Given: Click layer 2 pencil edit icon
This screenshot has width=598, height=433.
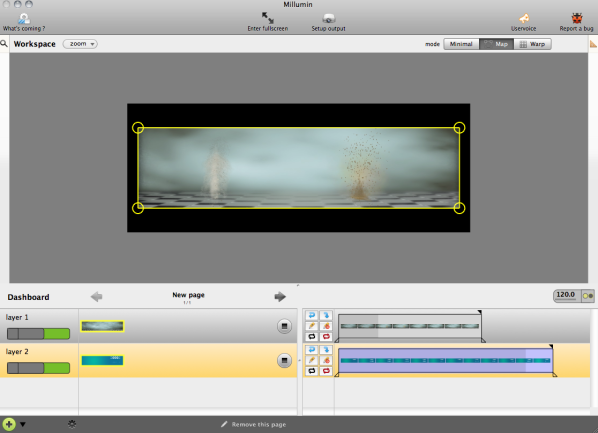Looking at the screenshot, I should tap(312, 360).
